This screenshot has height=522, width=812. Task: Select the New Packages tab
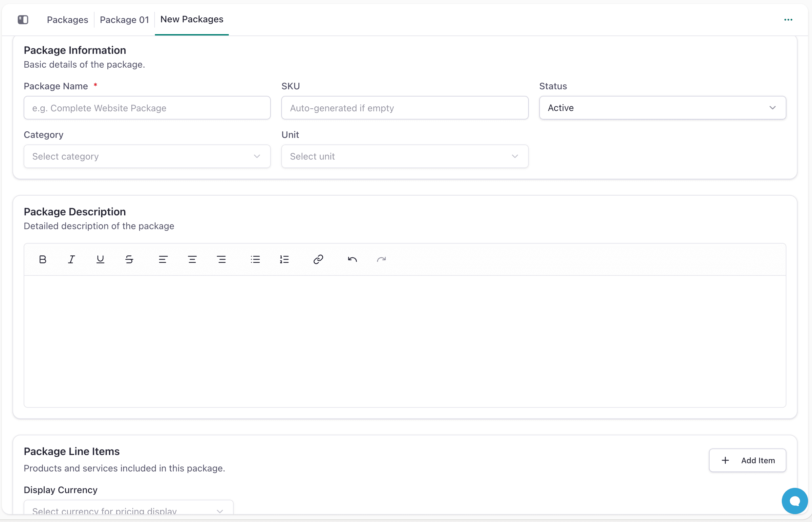(x=192, y=19)
